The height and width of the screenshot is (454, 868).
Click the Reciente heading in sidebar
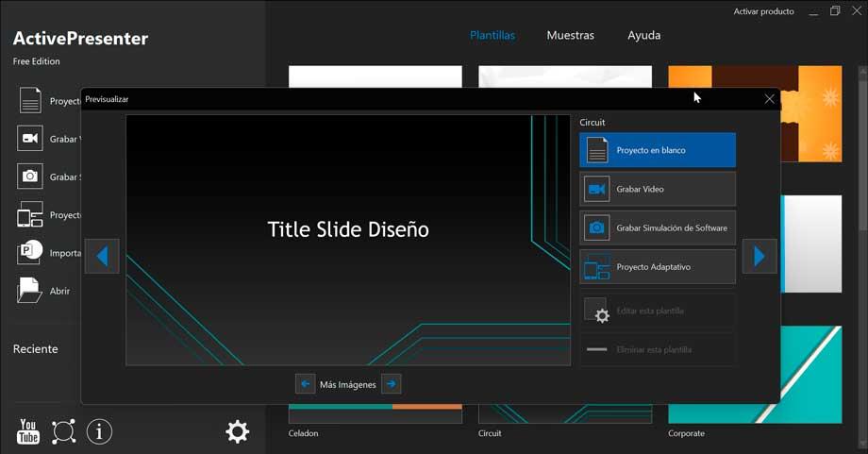[x=36, y=349]
